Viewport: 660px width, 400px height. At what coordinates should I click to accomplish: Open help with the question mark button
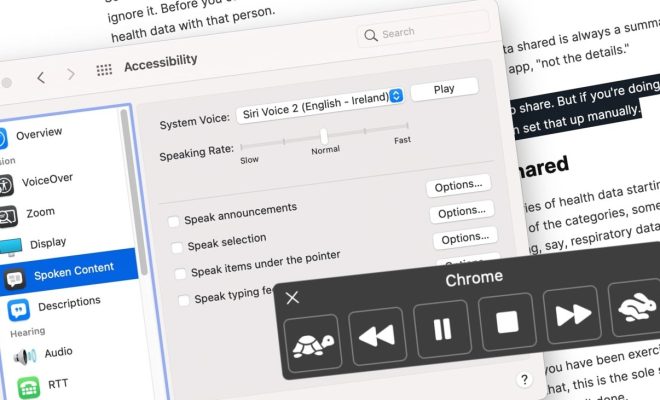tap(524, 380)
